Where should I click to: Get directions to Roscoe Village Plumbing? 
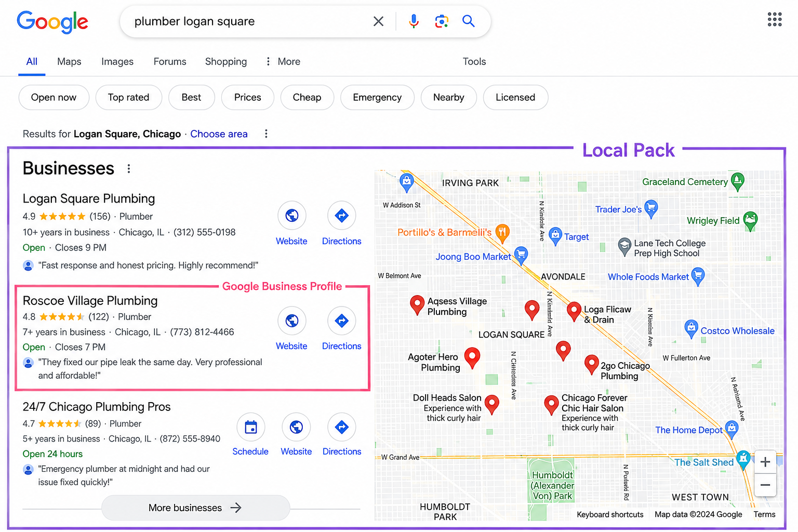[341, 321]
